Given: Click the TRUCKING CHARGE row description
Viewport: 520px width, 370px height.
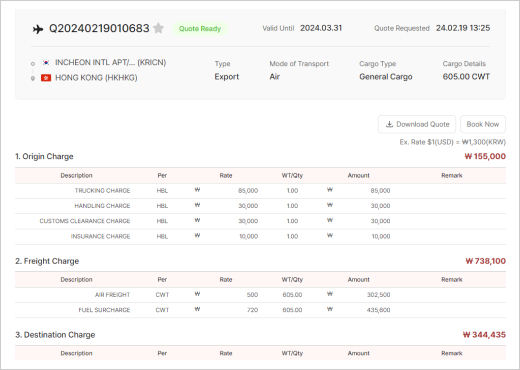Looking at the screenshot, I should [102, 191].
